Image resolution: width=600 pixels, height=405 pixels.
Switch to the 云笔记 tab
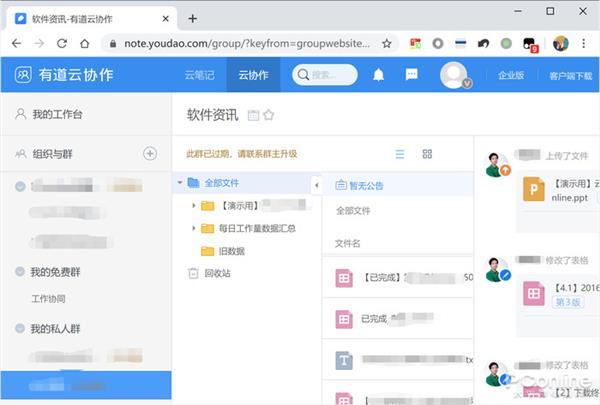click(199, 75)
